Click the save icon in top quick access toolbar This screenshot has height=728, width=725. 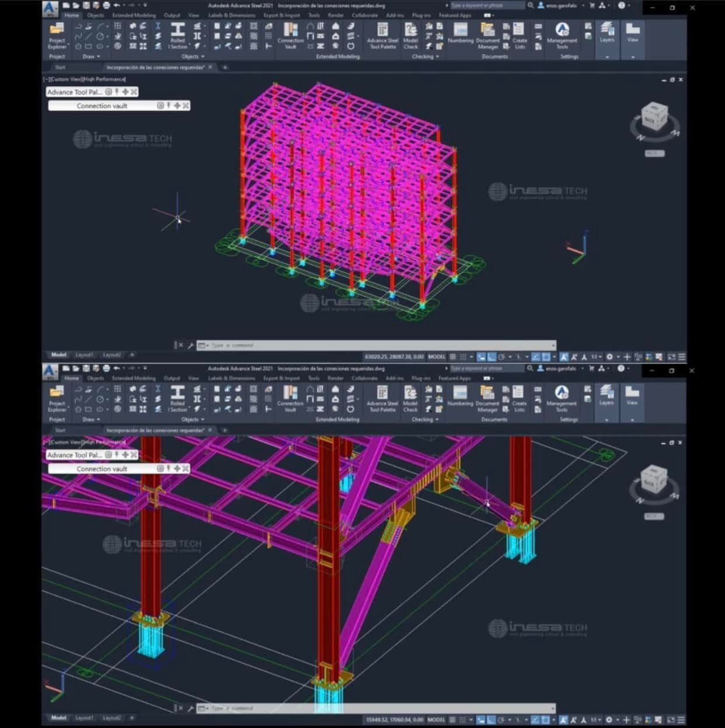click(x=86, y=5)
